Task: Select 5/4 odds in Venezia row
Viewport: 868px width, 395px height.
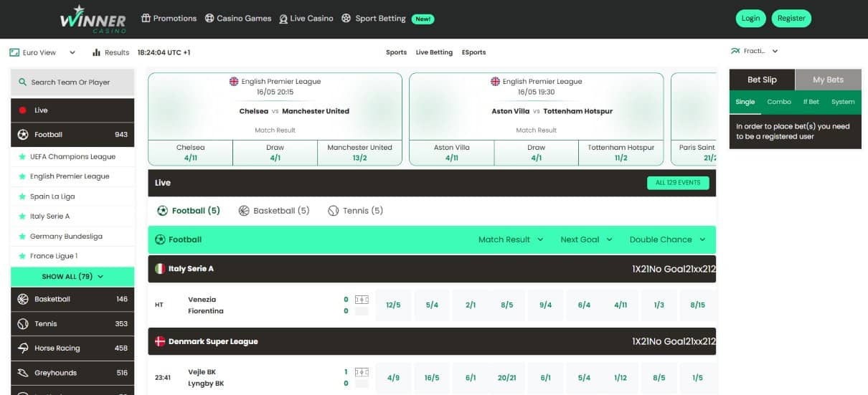Action: point(432,305)
